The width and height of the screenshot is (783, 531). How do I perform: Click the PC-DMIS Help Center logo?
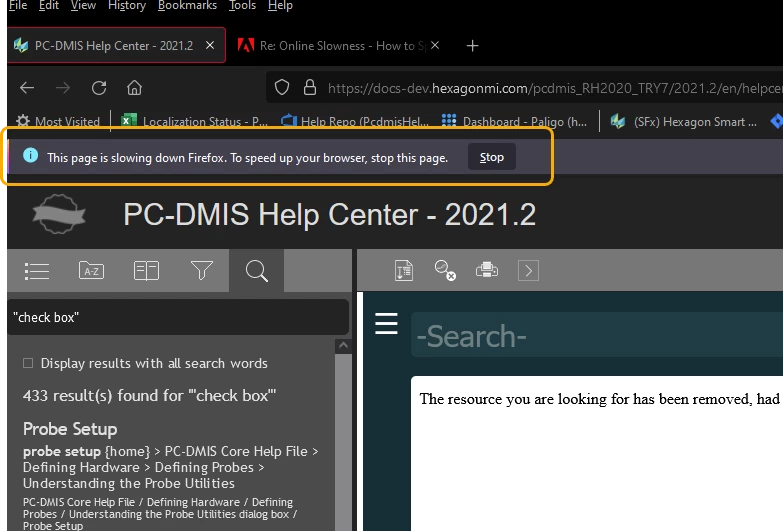(59, 214)
